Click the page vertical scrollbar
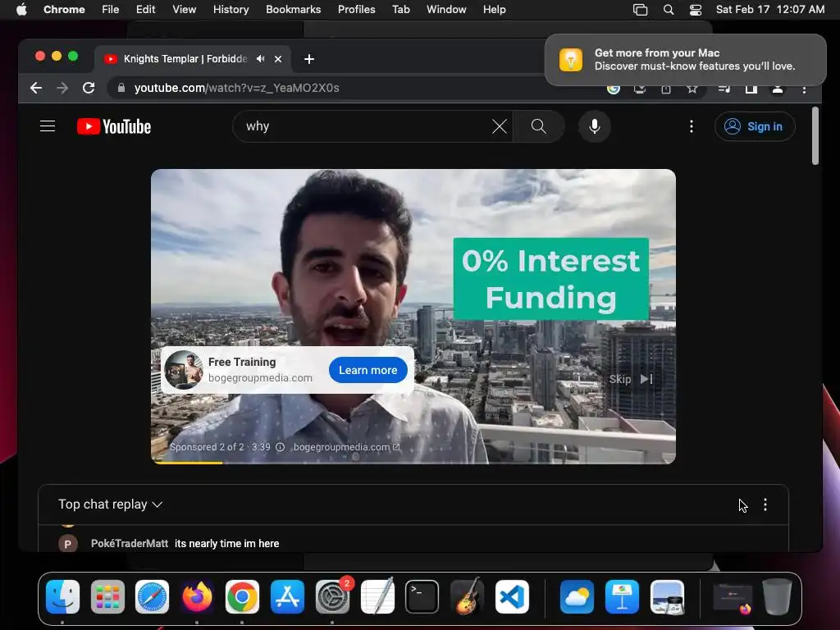The image size is (840, 630). pyautogui.click(x=815, y=136)
